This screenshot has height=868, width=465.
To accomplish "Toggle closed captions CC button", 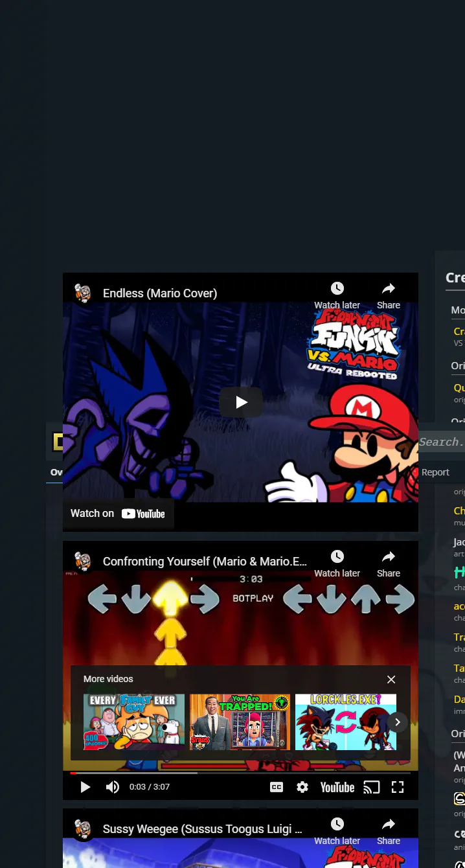I will pos(277,787).
